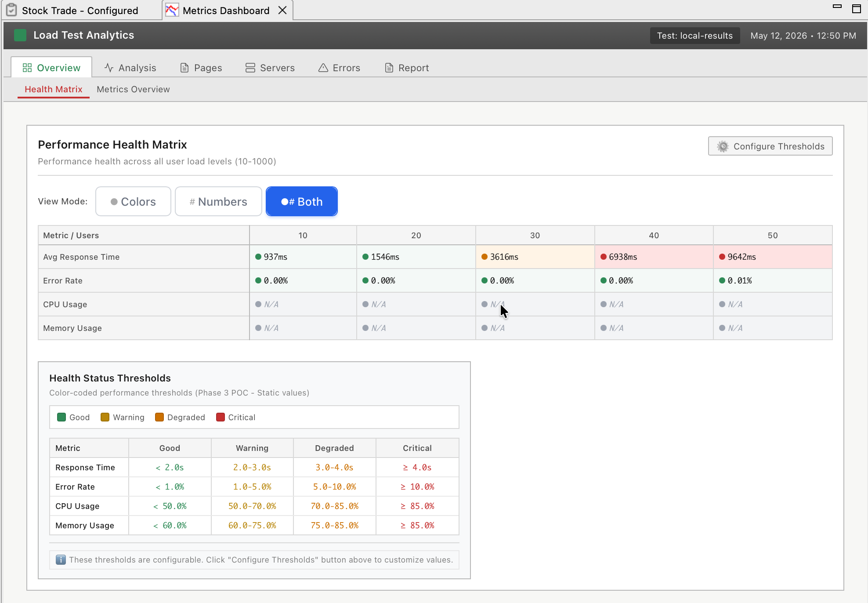This screenshot has height=603, width=868.
Task: Open the Errors tab
Action: pyautogui.click(x=339, y=68)
